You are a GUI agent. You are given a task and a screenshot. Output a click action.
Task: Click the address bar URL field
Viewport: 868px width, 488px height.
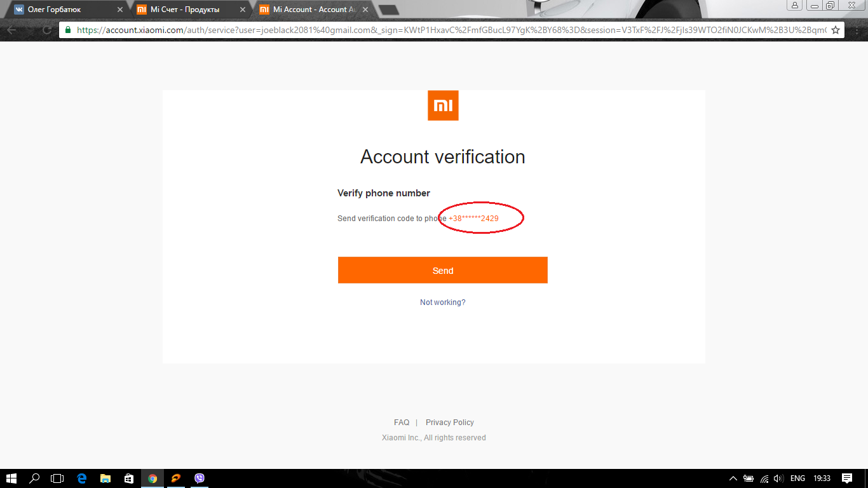click(x=451, y=30)
